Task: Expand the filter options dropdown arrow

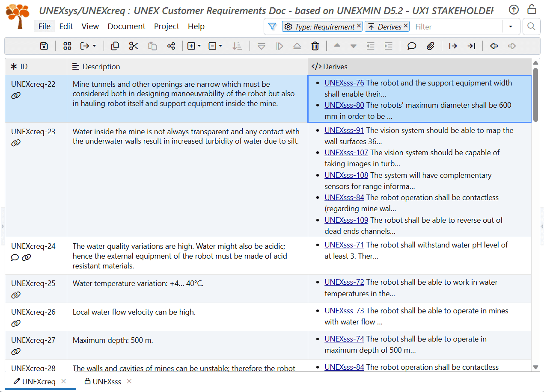Action: click(x=511, y=26)
